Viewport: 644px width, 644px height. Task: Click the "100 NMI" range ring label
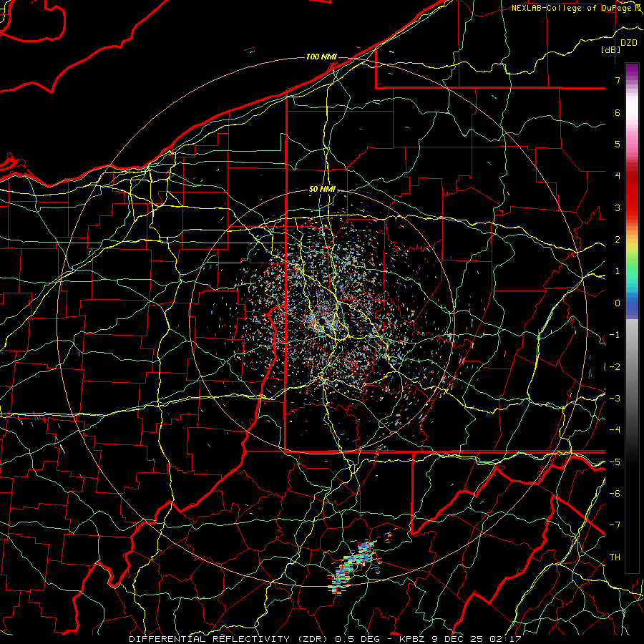[321, 57]
